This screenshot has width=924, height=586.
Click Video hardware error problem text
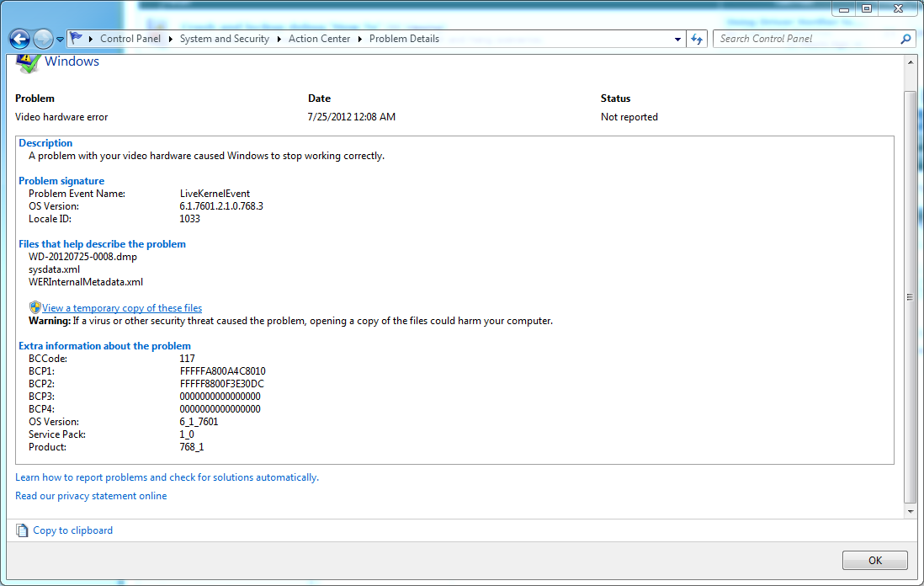[61, 117]
